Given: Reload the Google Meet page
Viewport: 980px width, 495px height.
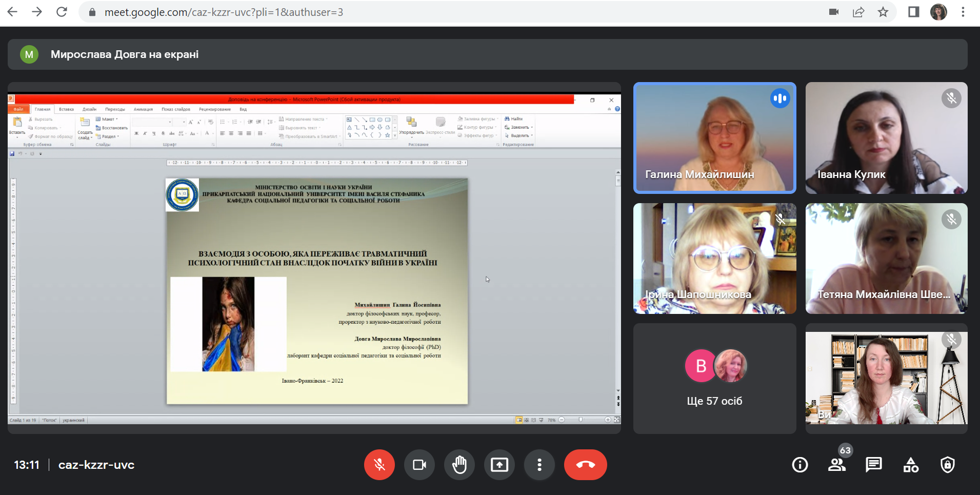Looking at the screenshot, I should click(62, 12).
